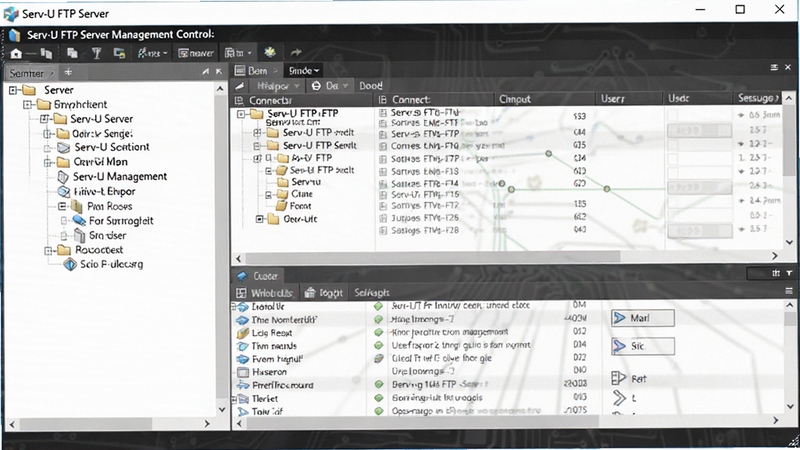Open the Rm toolbar dropdown
This screenshot has height=450, width=800.
(x=238, y=53)
